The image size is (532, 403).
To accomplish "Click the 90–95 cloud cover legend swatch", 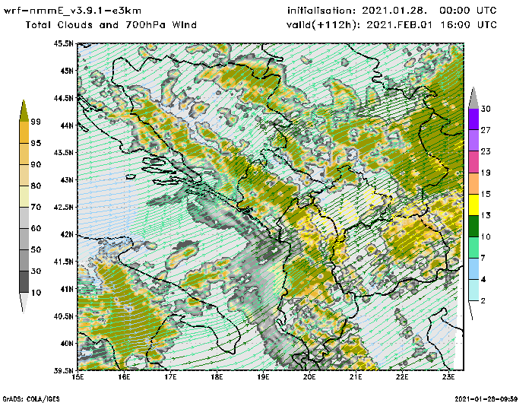I will [24, 154].
